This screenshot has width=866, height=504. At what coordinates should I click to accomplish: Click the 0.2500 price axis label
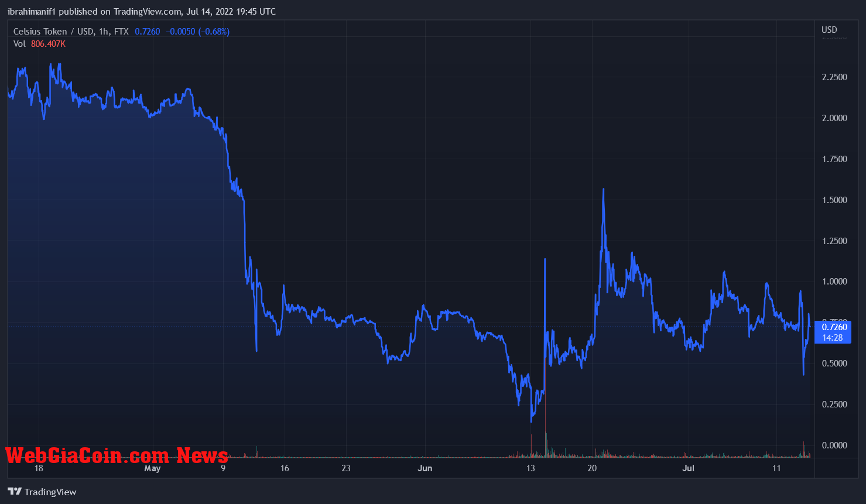[834, 404]
